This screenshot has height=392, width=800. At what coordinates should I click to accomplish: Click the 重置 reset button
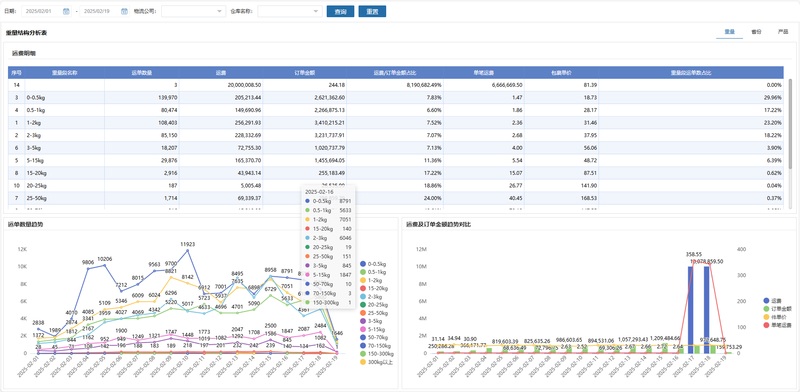click(372, 11)
